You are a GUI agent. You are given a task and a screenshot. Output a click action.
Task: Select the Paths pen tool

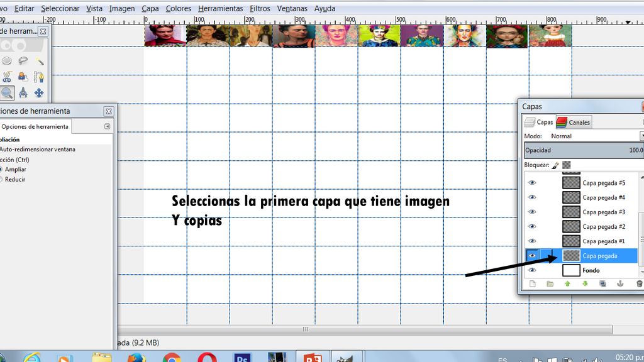[x=39, y=77]
